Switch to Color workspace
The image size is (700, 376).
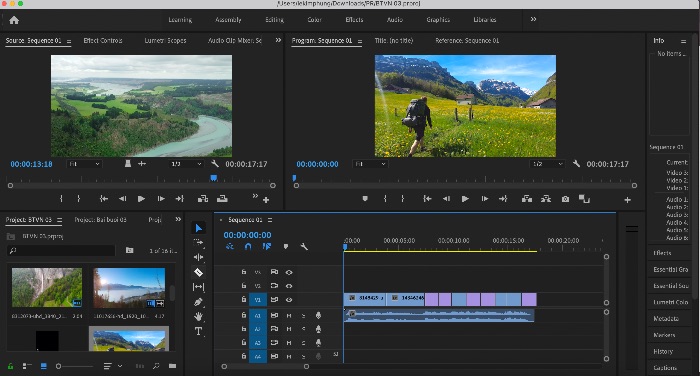pyautogui.click(x=314, y=20)
